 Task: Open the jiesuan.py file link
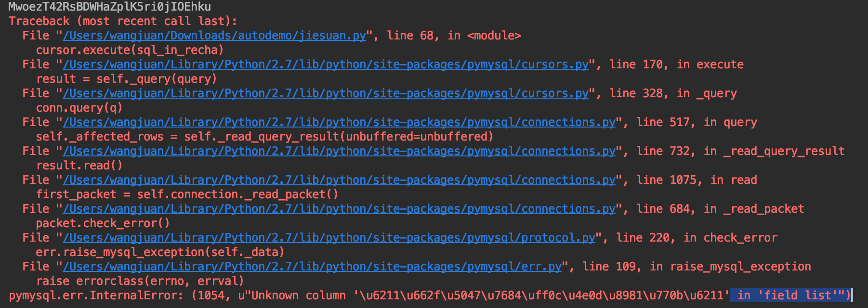(x=214, y=36)
